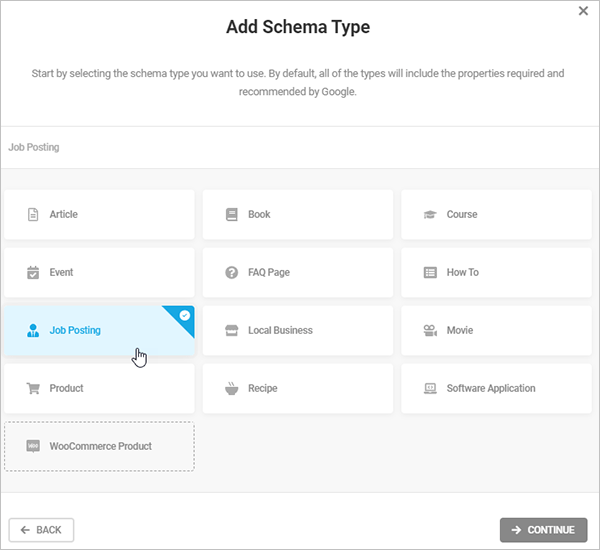This screenshot has width=600, height=550.
Task: Click the Course graduation cap icon
Action: tap(430, 214)
